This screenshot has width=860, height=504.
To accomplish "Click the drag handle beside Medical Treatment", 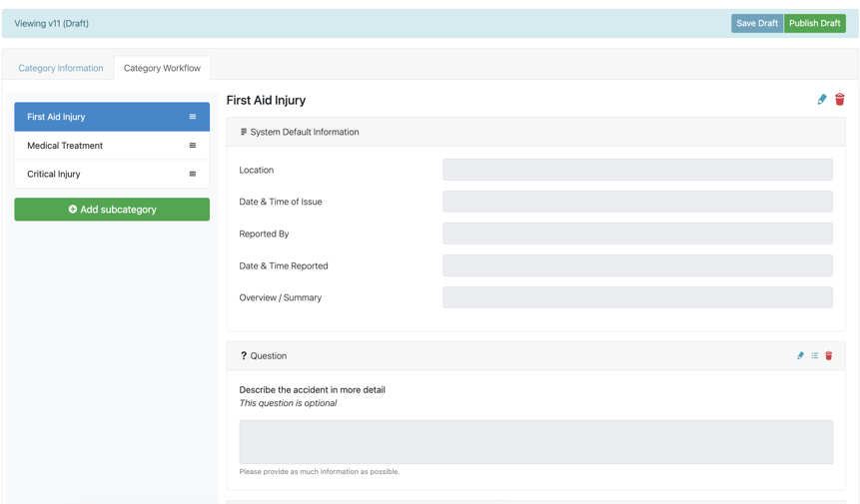I will (x=193, y=146).
